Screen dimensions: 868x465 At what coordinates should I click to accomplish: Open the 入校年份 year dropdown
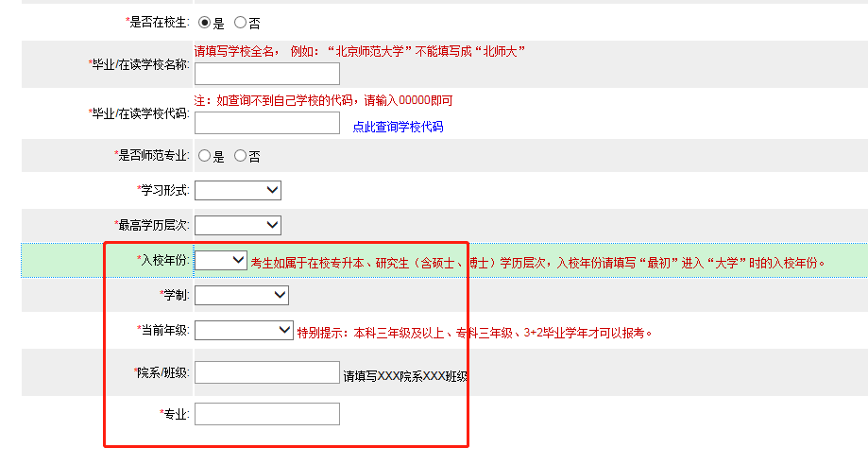(x=221, y=260)
